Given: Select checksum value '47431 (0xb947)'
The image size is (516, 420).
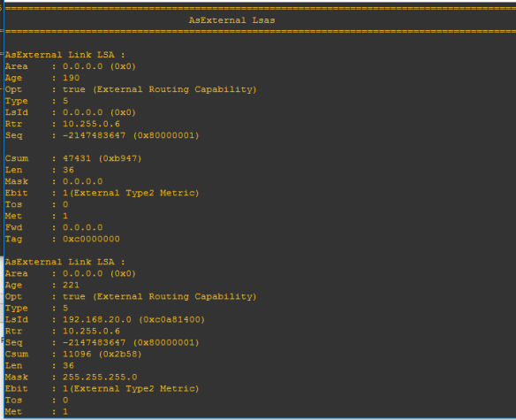Looking at the screenshot, I should pyautogui.click(x=102, y=158).
